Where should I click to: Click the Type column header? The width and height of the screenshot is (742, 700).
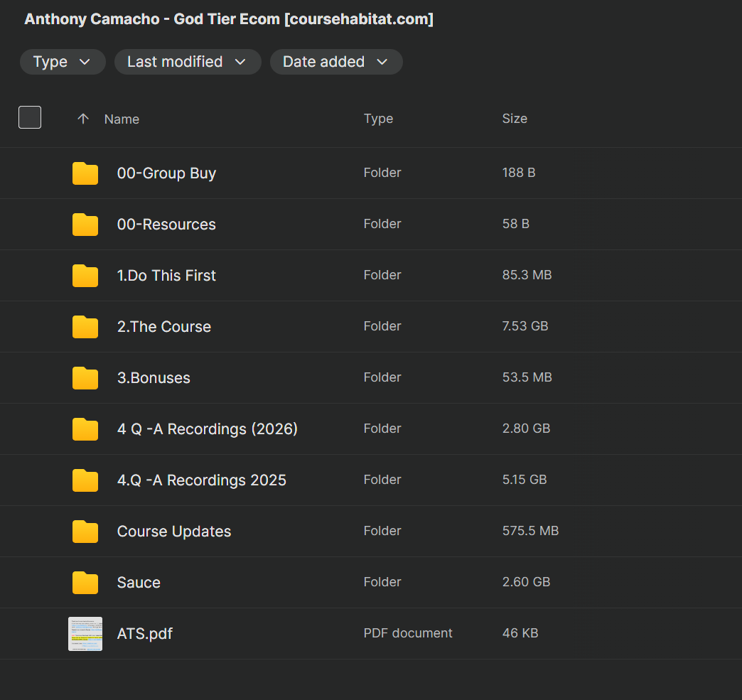click(x=378, y=119)
